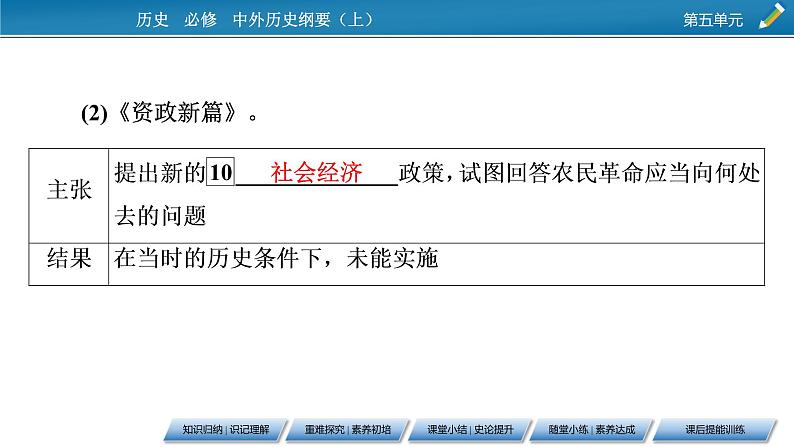Click header title 中外历史纲要（上）
Screen dimensions: 794x447
tap(303, 20)
